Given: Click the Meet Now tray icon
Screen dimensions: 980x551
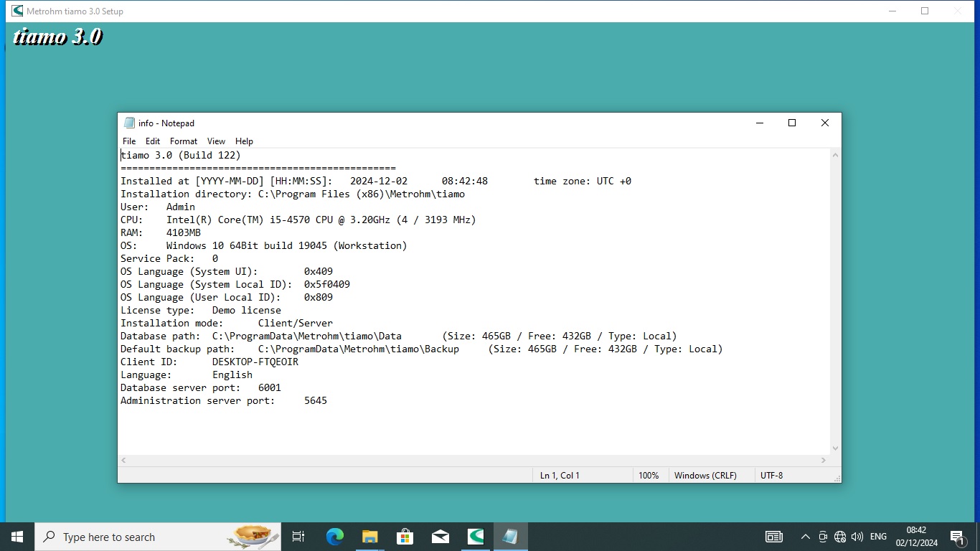Looking at the screenshot, I should point(823,537).
